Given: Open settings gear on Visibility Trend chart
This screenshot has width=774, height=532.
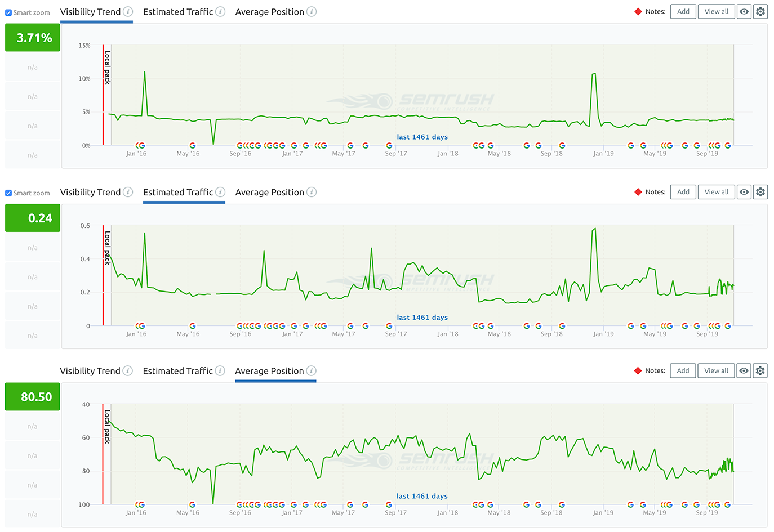Looking at the screenshot, I should [760, 11].
